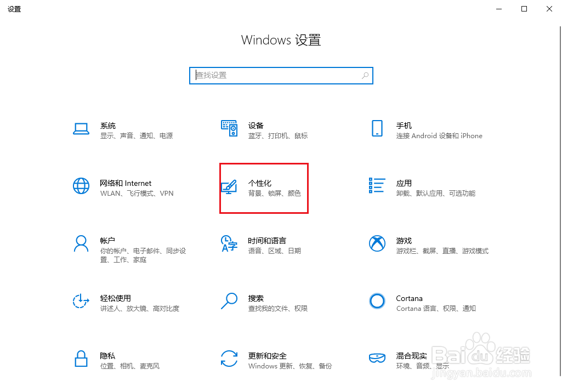Close the Settings window

point(549,9)
